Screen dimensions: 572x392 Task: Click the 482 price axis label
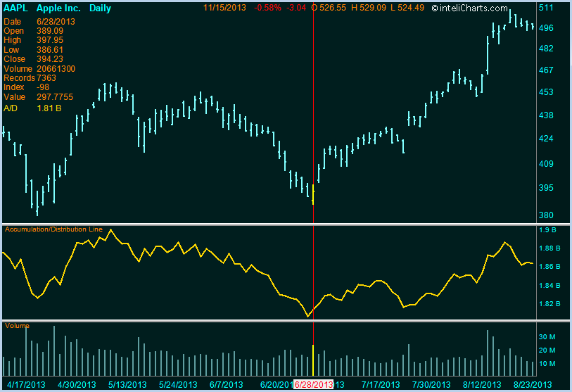pyautogui.click(x=546, y=49)
